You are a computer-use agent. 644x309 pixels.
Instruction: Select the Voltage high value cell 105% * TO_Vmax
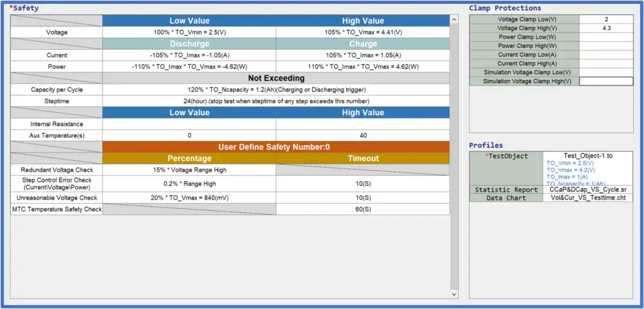click(363, 32)
